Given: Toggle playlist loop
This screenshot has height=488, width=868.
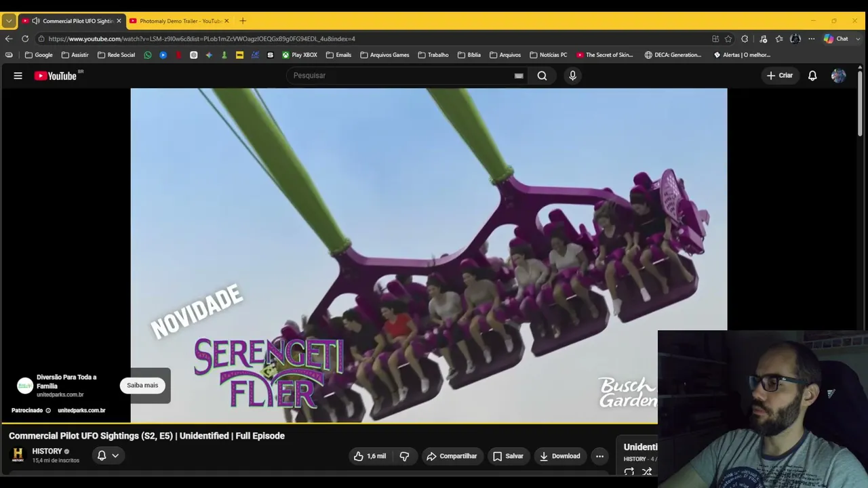Looking at the screenshot, I should pos(629,472).
